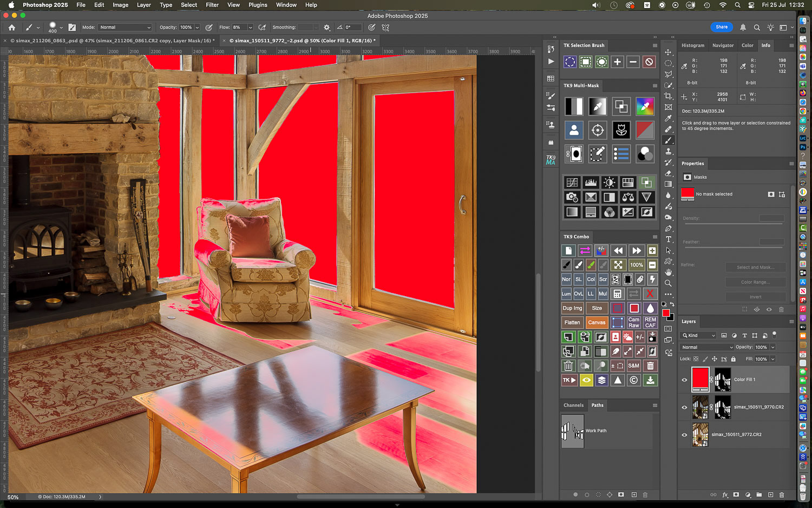
Task: Toggle pressure for opacity in options bar
Action: click(209, 27)
